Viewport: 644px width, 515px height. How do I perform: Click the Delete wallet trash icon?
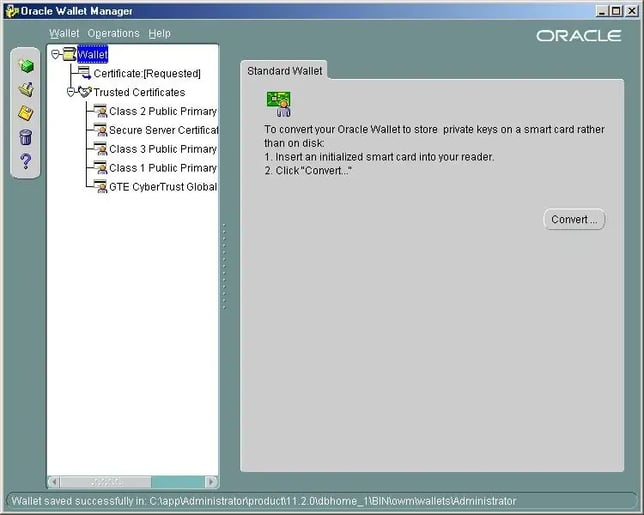(x=26, y=137)
